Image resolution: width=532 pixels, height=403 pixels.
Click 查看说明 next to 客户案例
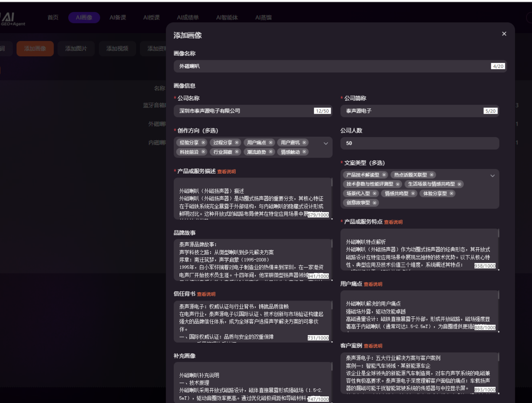373,346
